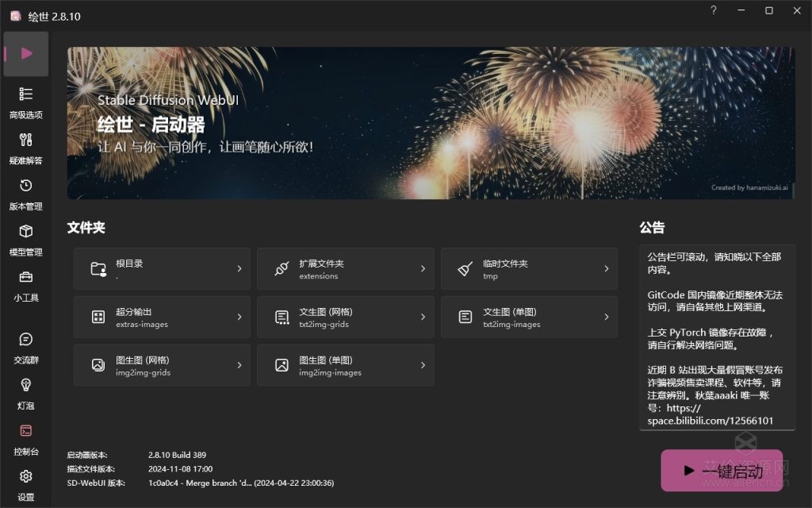Screen dimensions: 812x508
Task: Click the 文生图 (网格) icon
Action: click(x=282, y=317)
